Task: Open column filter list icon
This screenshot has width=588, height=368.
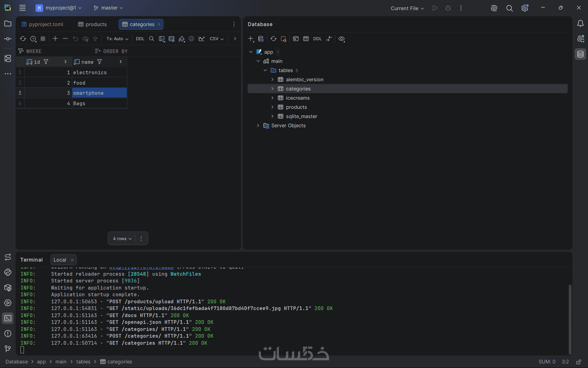Action: click(162, 39)
